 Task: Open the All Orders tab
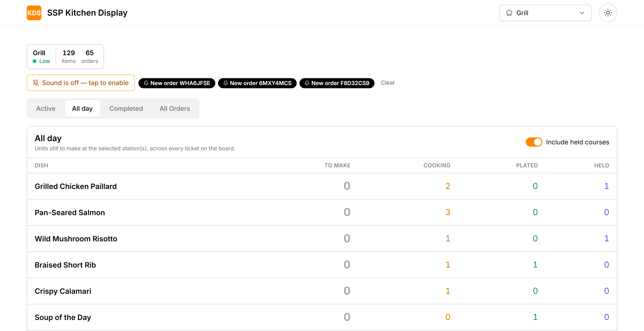175,108
